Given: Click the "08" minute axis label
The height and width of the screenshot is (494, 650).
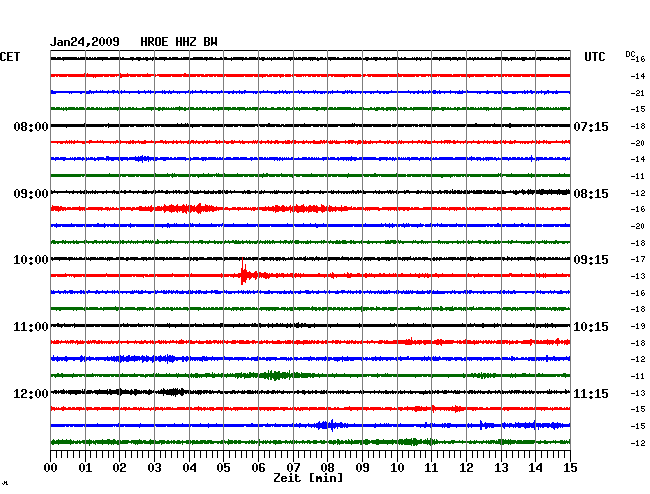Looking at the screenshot, I should coord(327,468).
